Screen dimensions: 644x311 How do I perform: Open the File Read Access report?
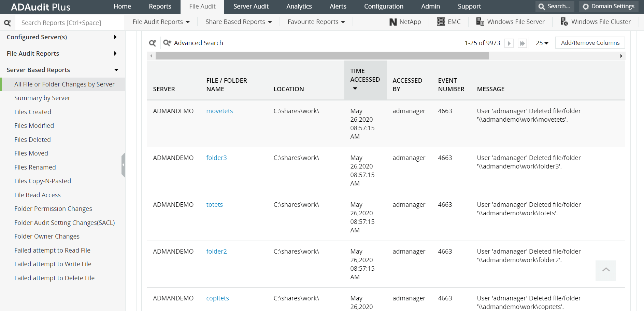[x=38, y=195]
